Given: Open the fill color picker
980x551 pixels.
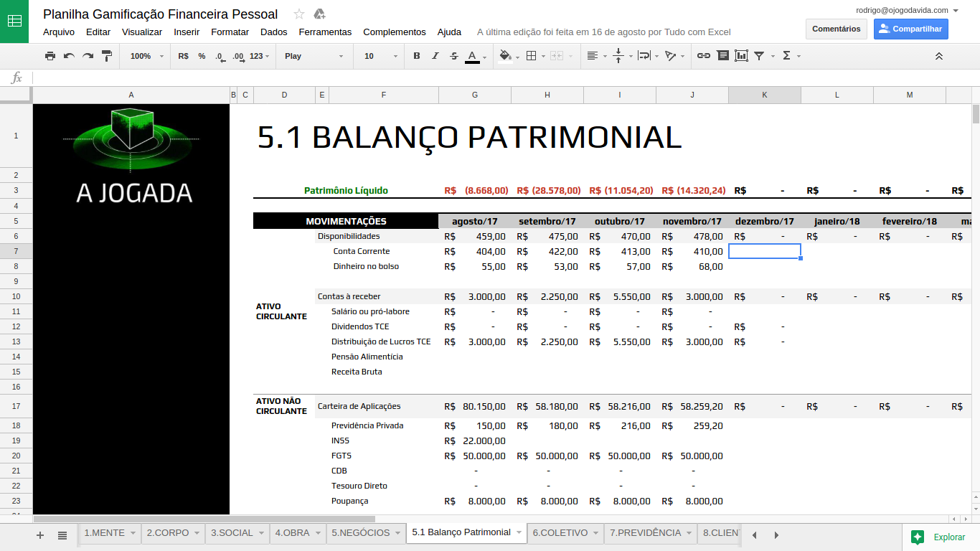Looking at the screenshot, I should [x=505, y=56].
